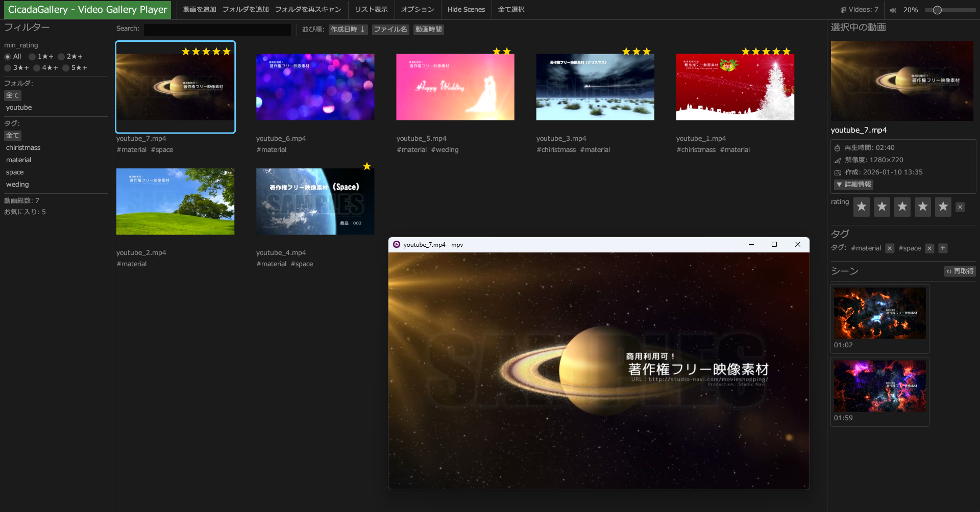Toggle sort order by 作成日時
Viewport: 980px width, 512px height.
[x=348, y=30]
